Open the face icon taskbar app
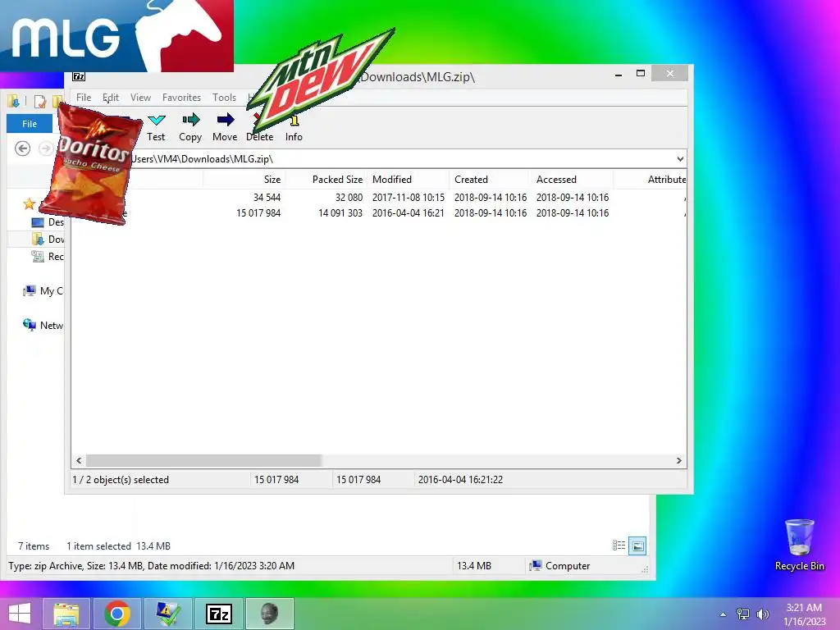 (x=270, y=614)
